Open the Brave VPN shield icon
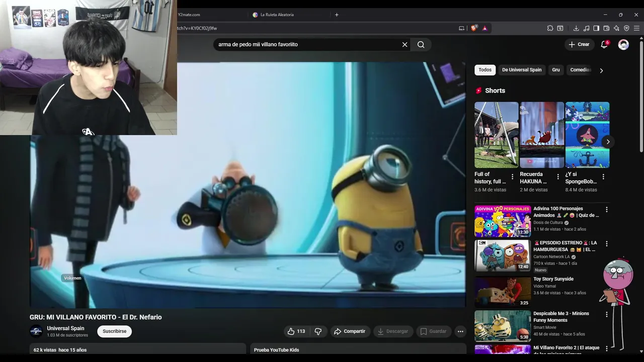644x362 pixels. click(x=626, y=28)
